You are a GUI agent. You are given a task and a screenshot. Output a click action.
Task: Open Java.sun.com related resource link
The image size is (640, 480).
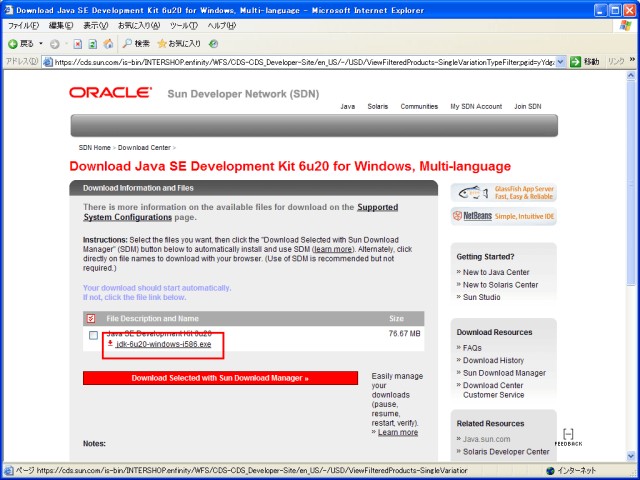pyautogui.click(x=487, y=440)
